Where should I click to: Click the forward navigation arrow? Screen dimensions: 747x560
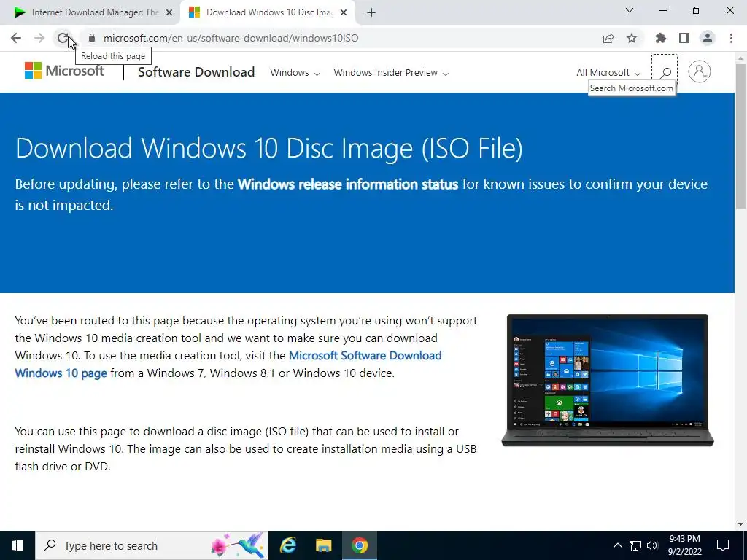[x=39, y=38]
